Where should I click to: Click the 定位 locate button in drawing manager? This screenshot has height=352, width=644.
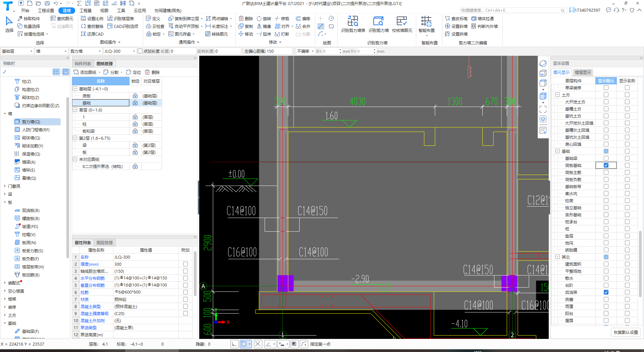tap(133, 72)
